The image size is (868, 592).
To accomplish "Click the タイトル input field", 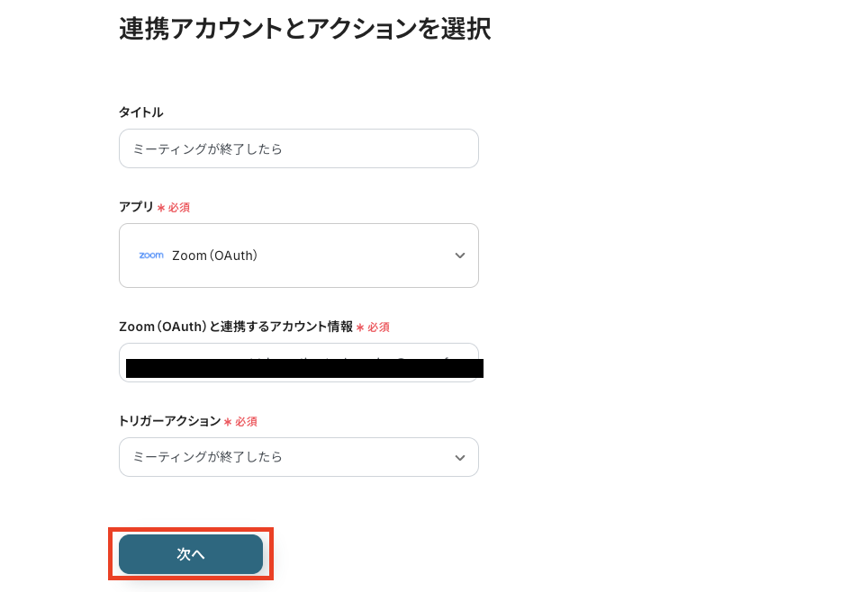I will [299, 148].
